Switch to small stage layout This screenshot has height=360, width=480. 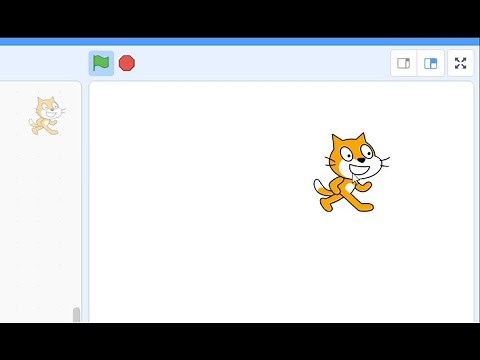point(404,63)
